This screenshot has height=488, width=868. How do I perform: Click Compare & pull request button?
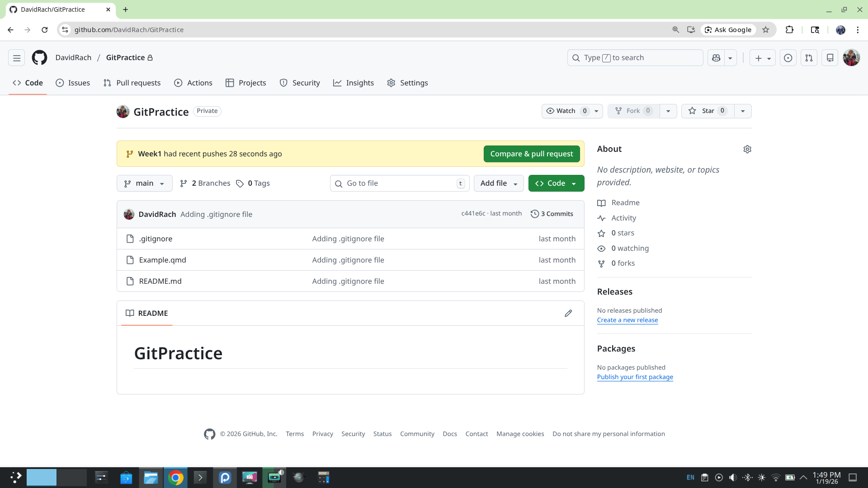click(531, 154)
